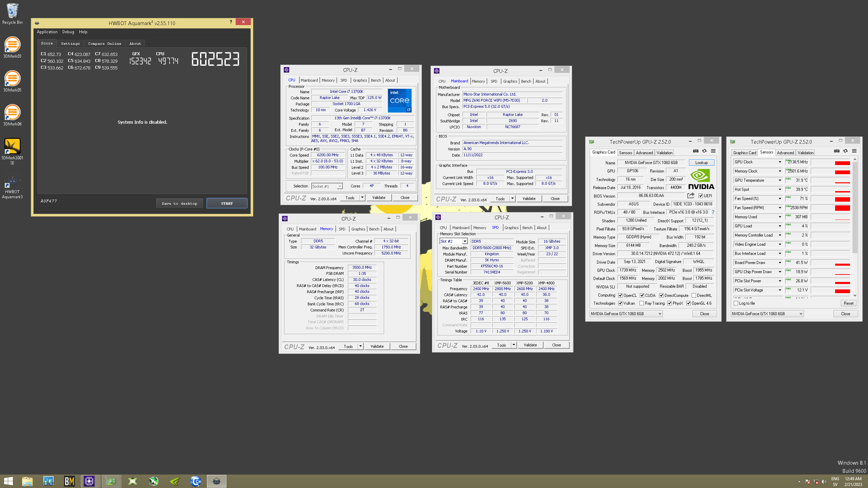Take screenshot in GPU-Z Sensors window

(836, 151)
